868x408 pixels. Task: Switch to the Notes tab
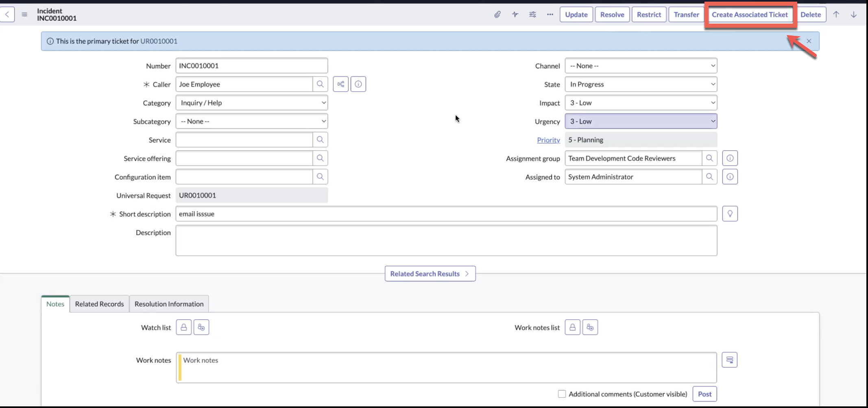coord(55,304)
